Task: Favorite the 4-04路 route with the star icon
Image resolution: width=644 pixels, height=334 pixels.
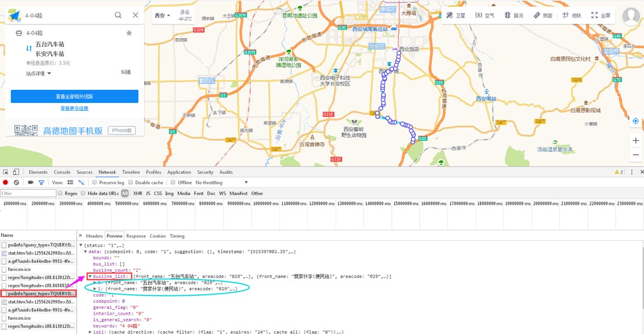Action: click(129, 33)
